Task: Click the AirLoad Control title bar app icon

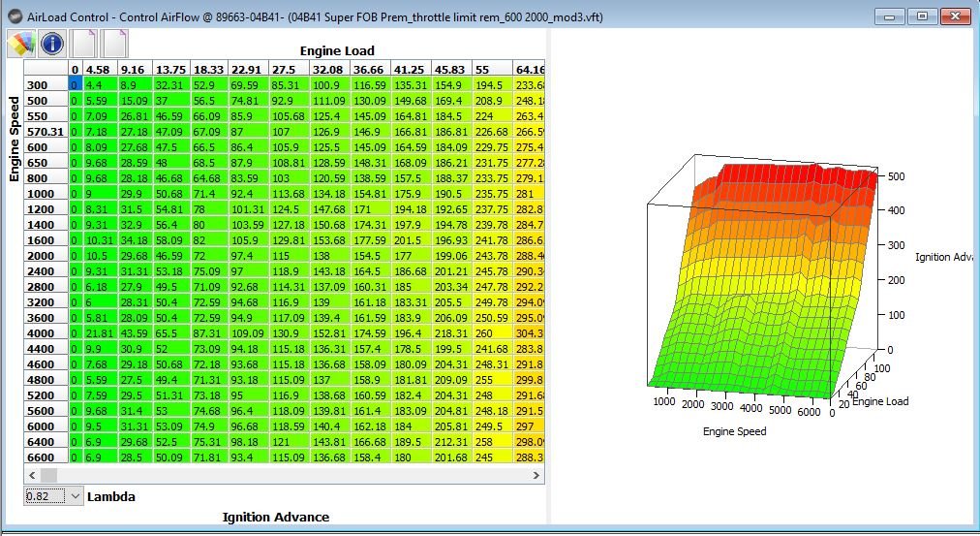Action: pos(15,16)
